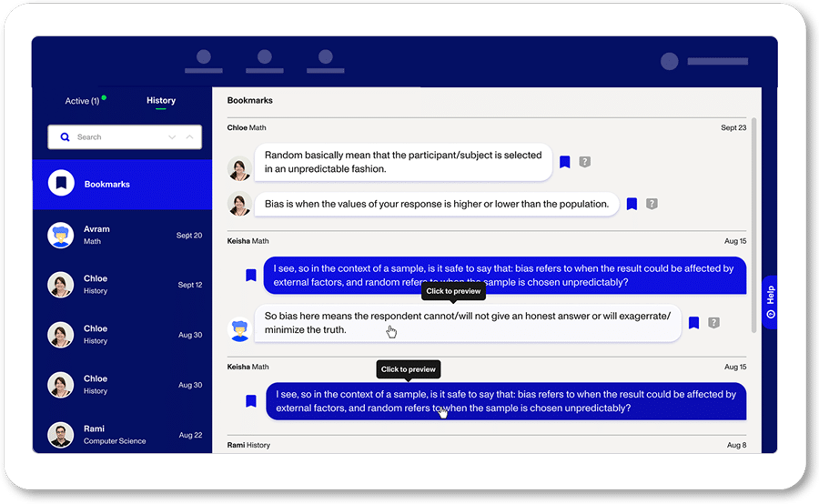
Task: Click question mark icon beside "So bias here means" message
Action: [x=714, y=322]
